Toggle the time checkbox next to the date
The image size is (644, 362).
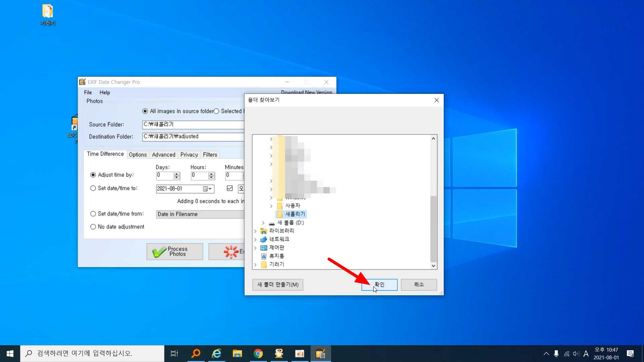point(230,188)
